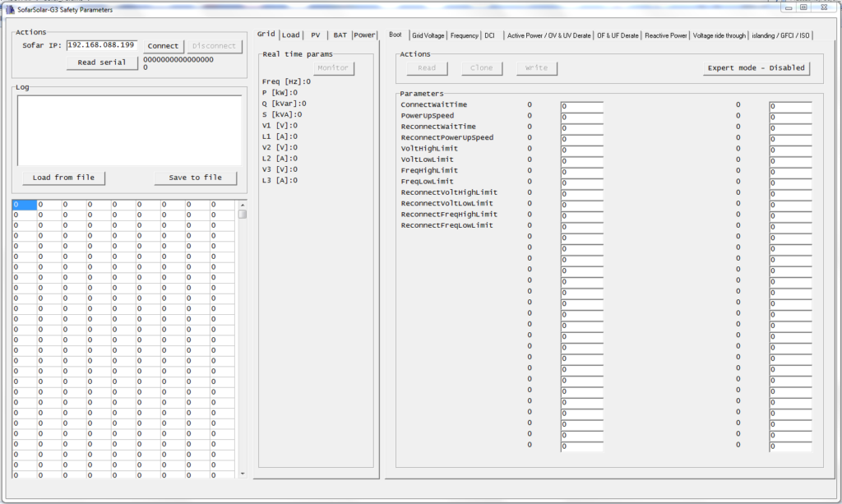
Task: Switch to the Load tab
Action: (290, 35)
